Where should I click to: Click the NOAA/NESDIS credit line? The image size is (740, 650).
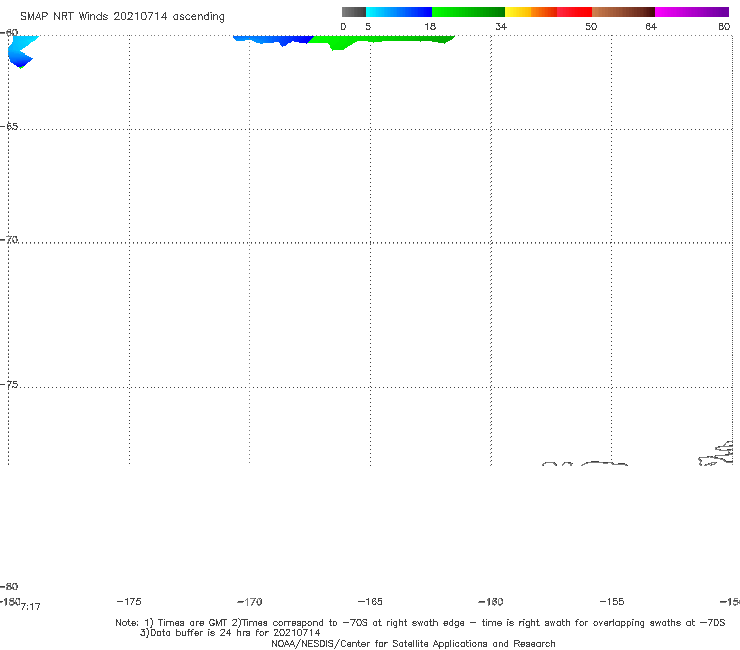pyautogui.click(x=413, y=644)
